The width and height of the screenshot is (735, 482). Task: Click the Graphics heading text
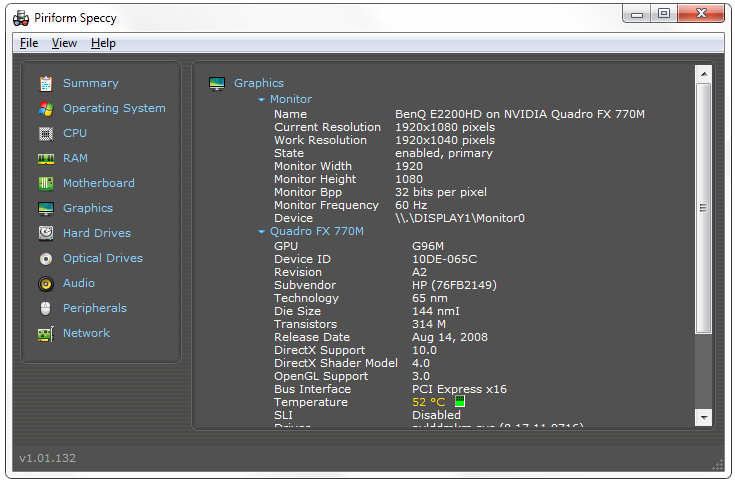tap(259, 83)
